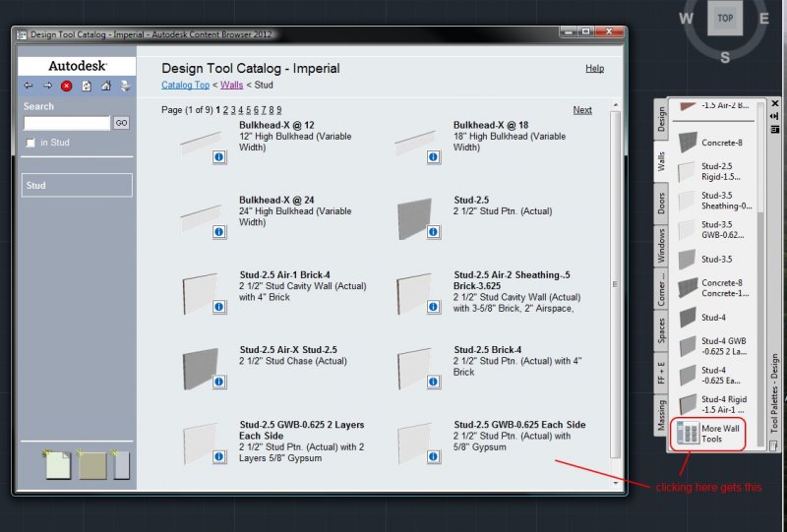Click the print icon in browser toolbar

pyautogui.click(x=125, y=86)
